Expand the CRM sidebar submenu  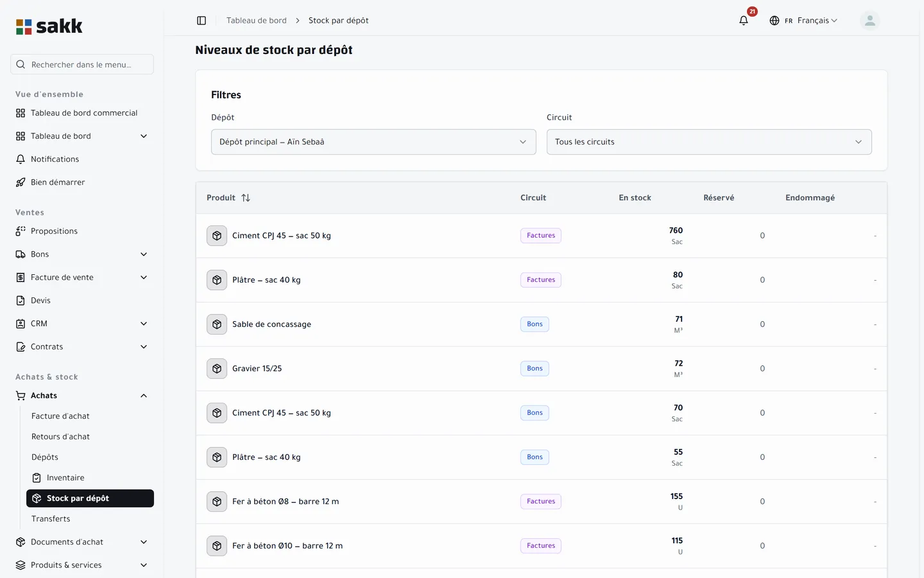click(144, 324)
